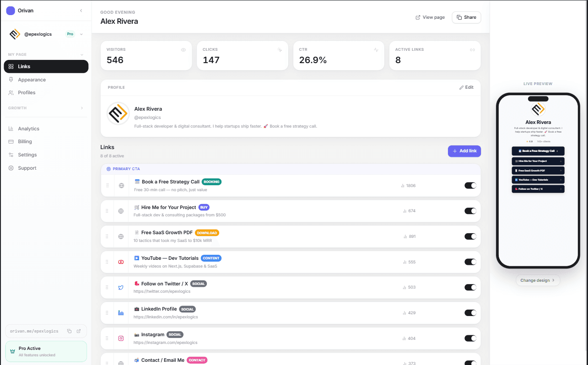Click the Add link button

pos(464,151)
